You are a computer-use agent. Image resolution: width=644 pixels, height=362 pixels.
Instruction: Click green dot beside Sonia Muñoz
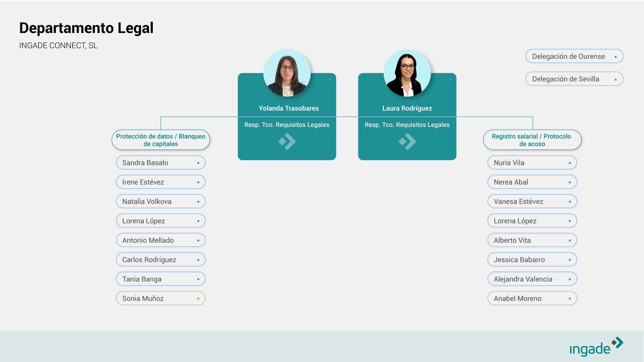pos(198,299)
